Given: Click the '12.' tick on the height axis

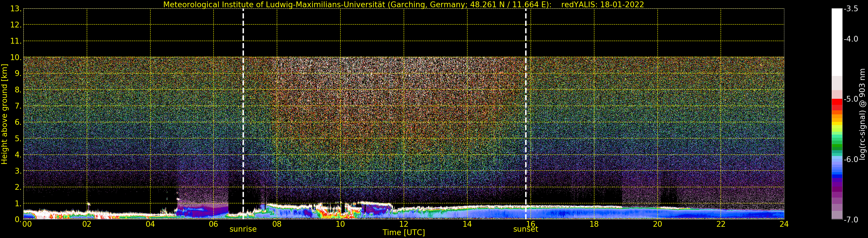Looking at the screenshot, I should (16, 25).
